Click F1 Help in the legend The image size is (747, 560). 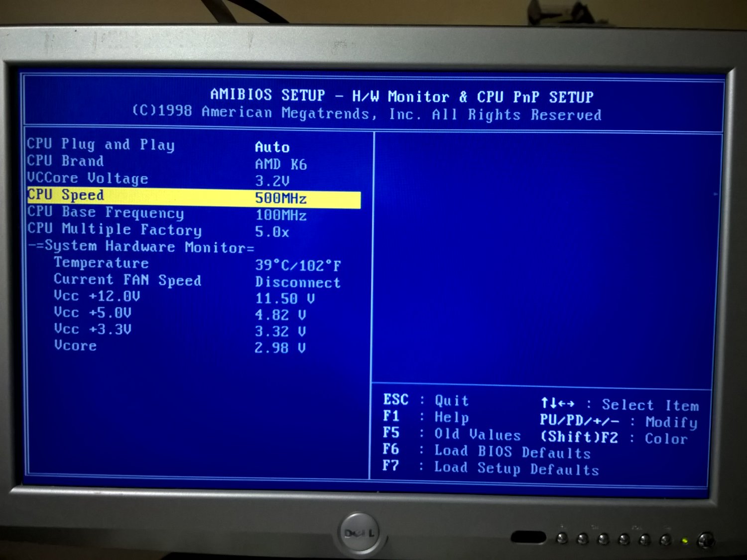pyautogui.click(x=426, y=417)
